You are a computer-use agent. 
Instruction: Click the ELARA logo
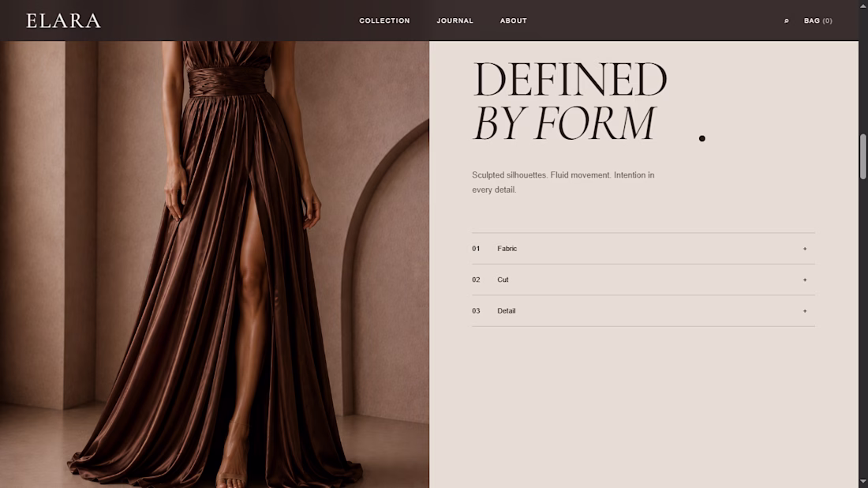coord(63,21)
